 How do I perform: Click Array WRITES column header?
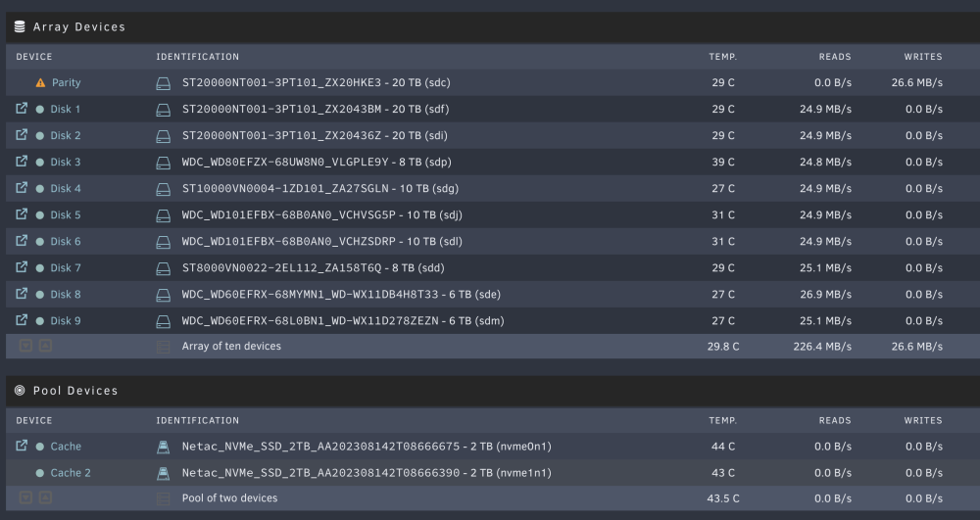[x=923, y=57]
